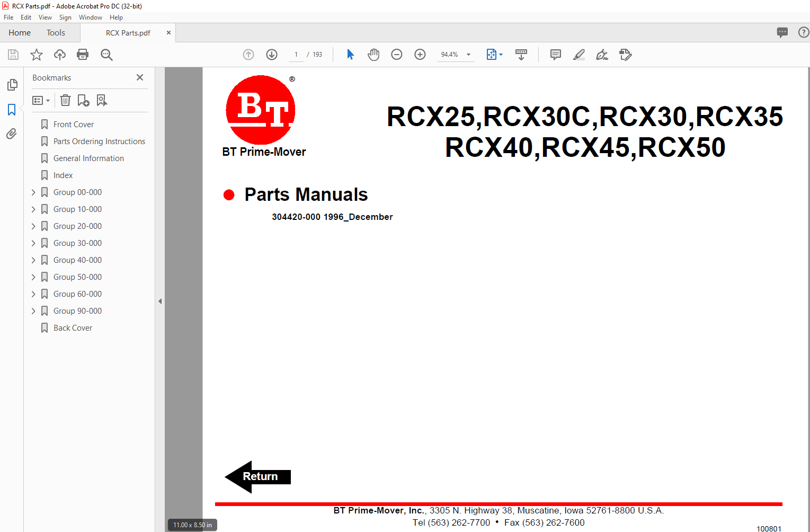Expand the Group 60-000 bookmark
The width and height of the screenshot is (810, 532).
pos(33,294)
